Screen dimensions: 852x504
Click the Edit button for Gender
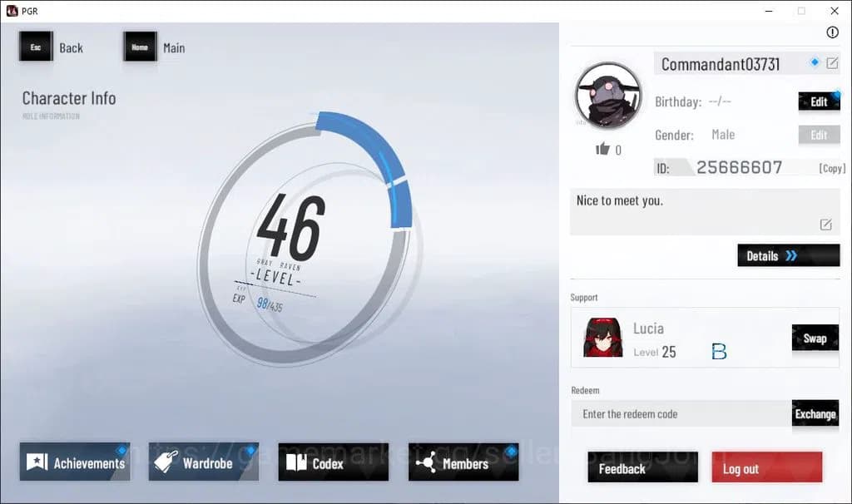click(819, 135)
